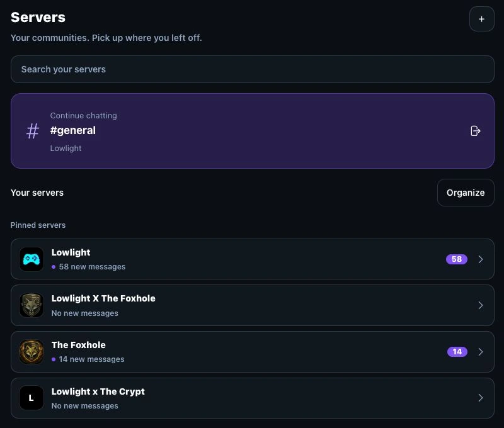The height and width of the screenshot is (428, 504).
Task: Click the hash icon beside #general
Action: coord(33,131)
